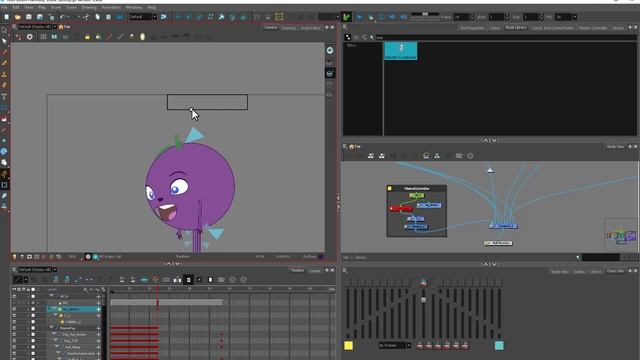
Task: Toggle visibility of the MC-P layer
Action: (14, 296)
